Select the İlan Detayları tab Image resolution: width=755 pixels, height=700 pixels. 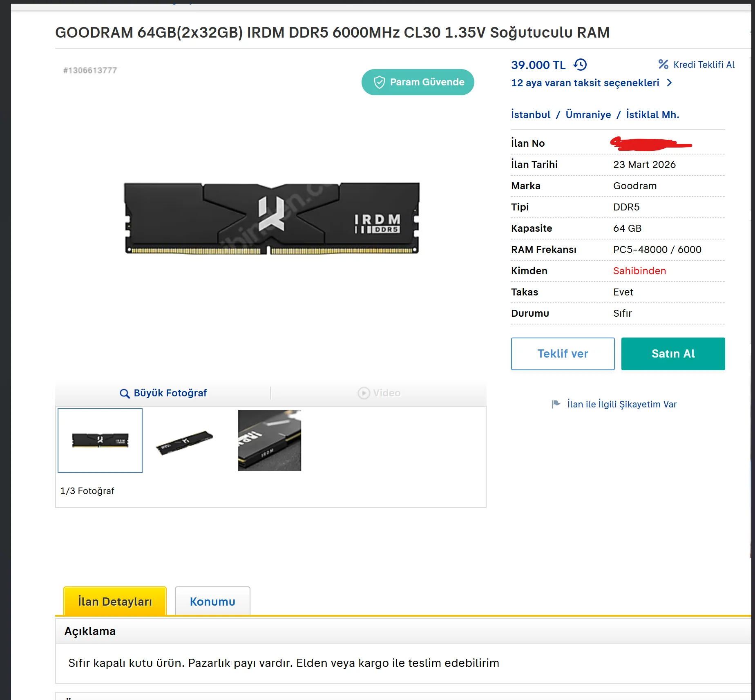[115, 602]
